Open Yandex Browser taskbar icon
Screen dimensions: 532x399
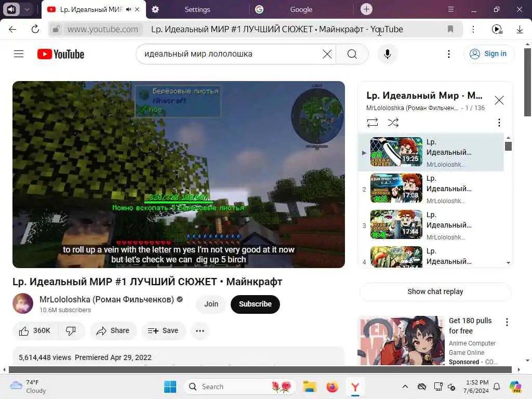click(355, 387)
